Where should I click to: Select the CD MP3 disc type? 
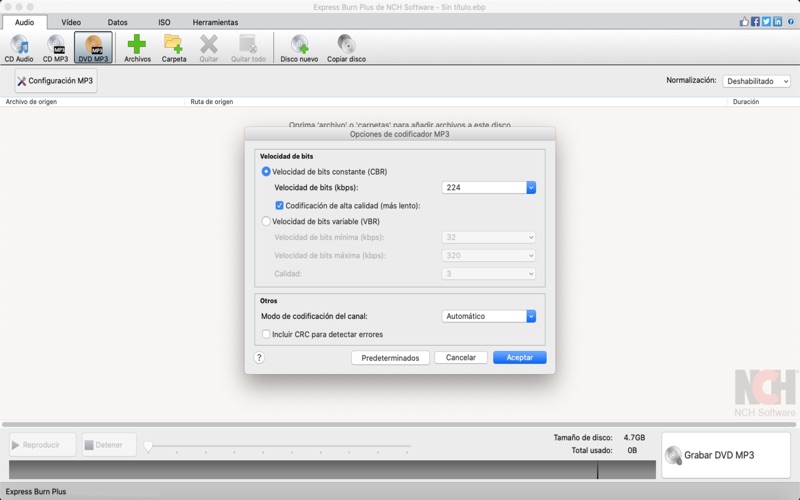pyautogui.click(x=55, y=48)
